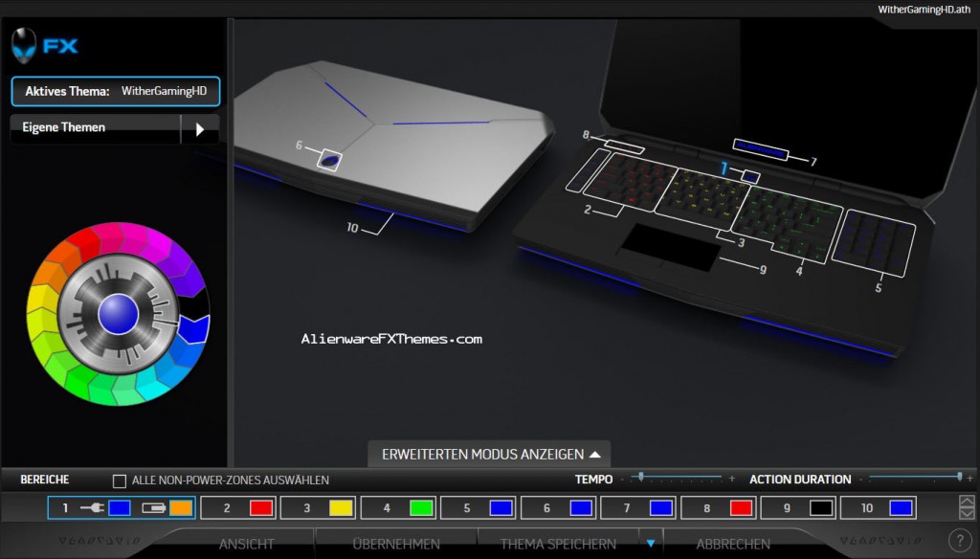Click the Ansicht tab
The height and width of the screenshot is (559, 980).
coord(246,544)
